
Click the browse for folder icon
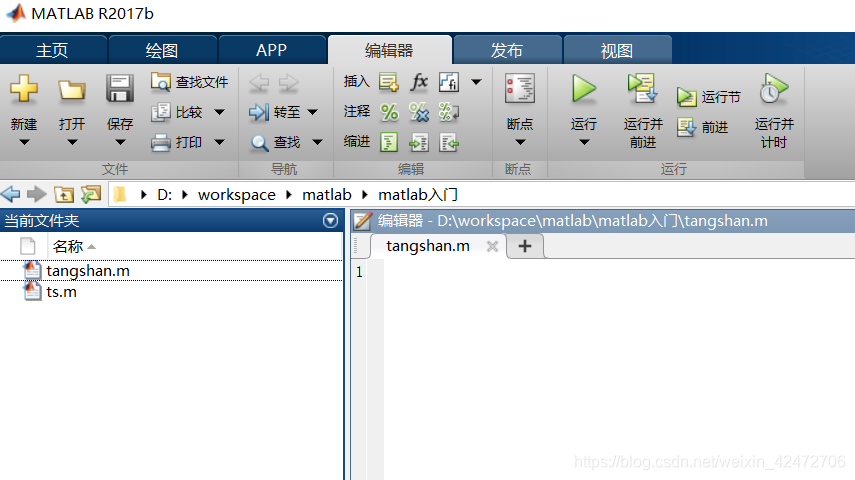[x=91, y=194]
